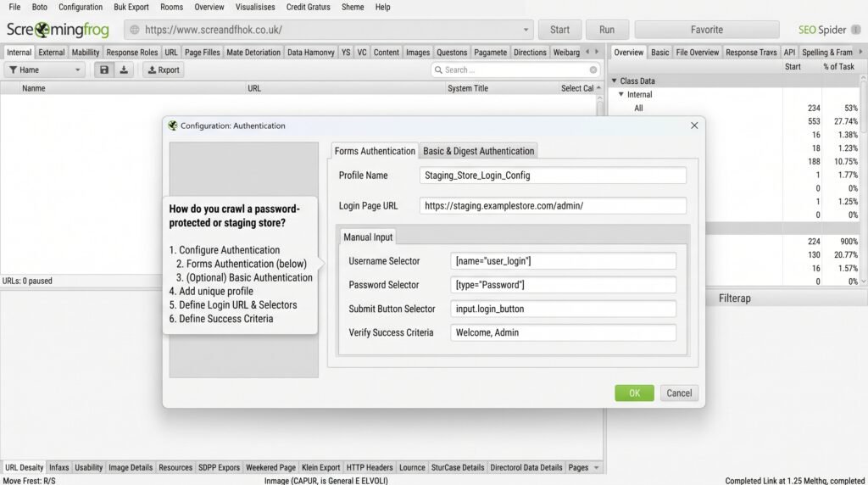Screen dimensions: 868x485
Task: Click the Verify Success Criteria field
Action: coord(563,332)
